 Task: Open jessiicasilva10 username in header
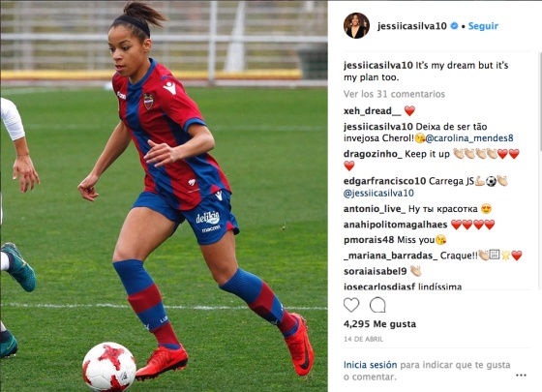click(412, 26)
